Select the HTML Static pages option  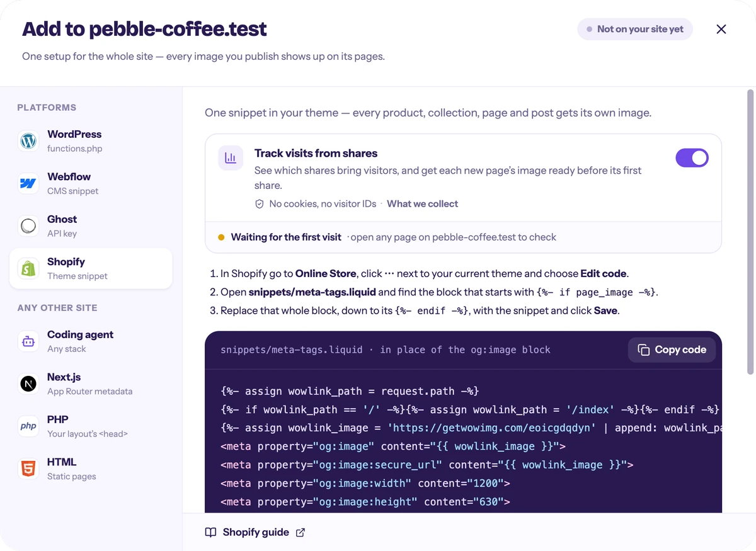(x=91, y=469)
